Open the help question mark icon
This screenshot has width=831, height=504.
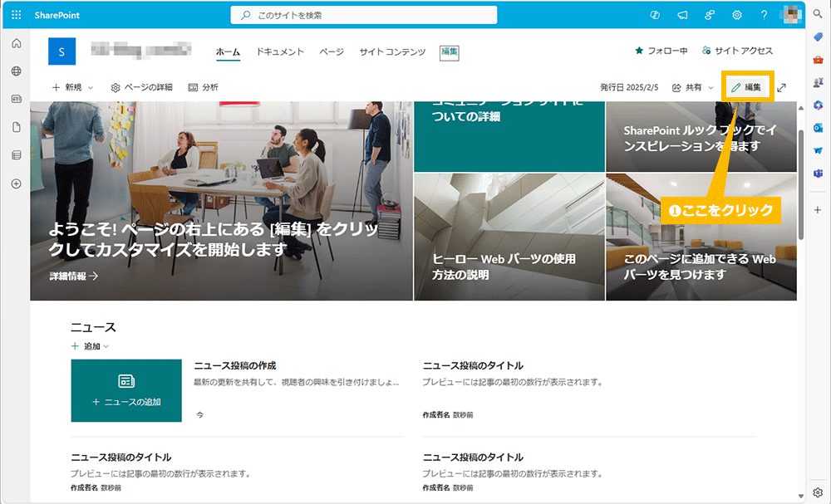pos(764,15)
